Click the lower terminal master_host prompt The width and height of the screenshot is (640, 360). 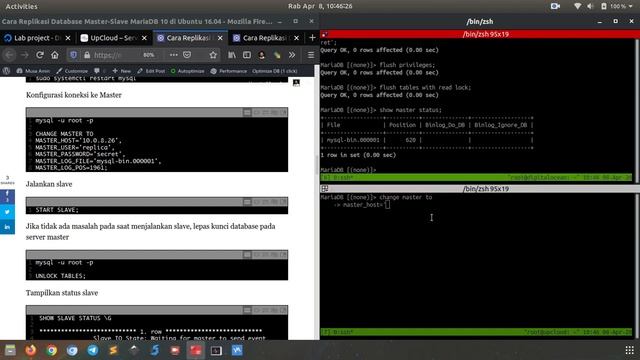tap(362, 204)
